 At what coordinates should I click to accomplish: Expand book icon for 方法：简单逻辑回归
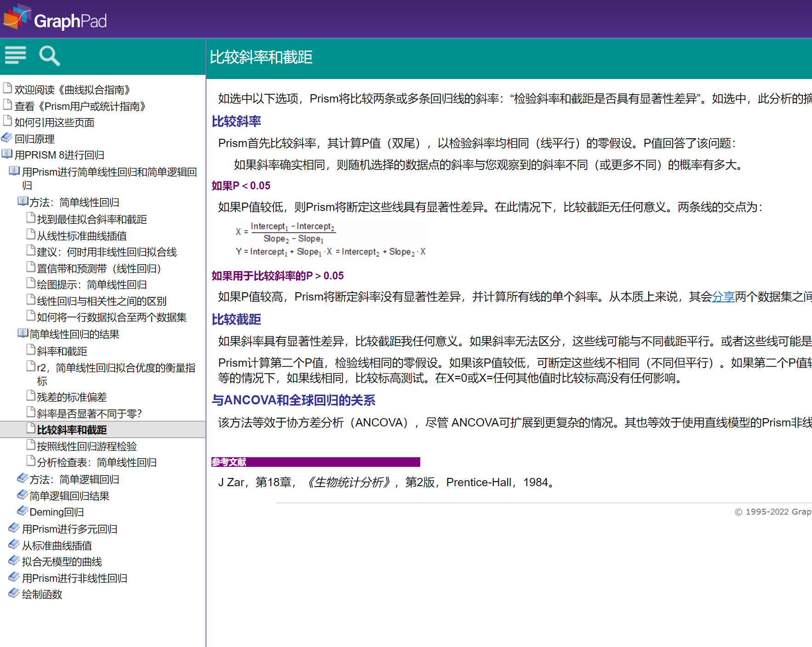click(x=23, y=478)
